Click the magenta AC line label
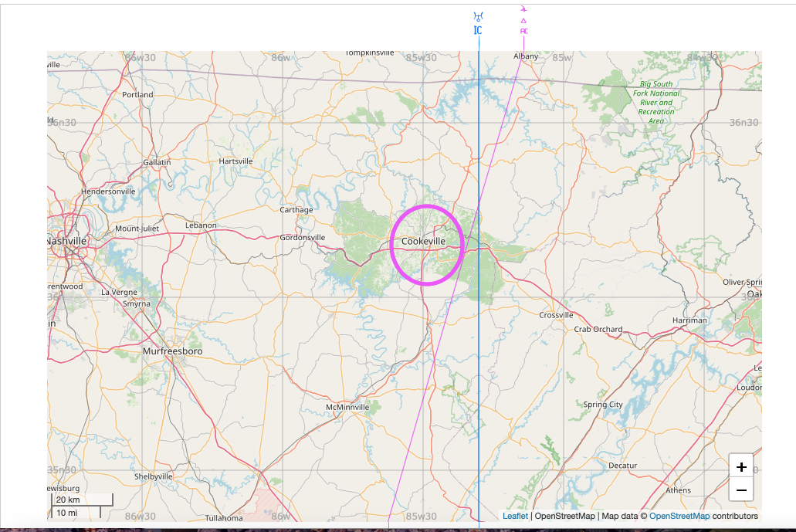The image size is (796, 532). point(524,31)
